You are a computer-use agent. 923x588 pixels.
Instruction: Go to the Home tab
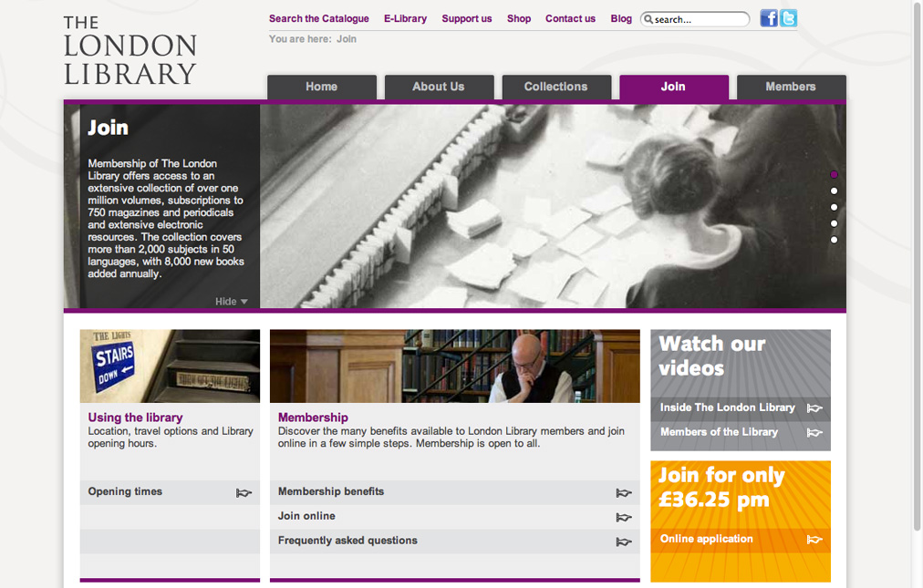[x=321, y=88]
